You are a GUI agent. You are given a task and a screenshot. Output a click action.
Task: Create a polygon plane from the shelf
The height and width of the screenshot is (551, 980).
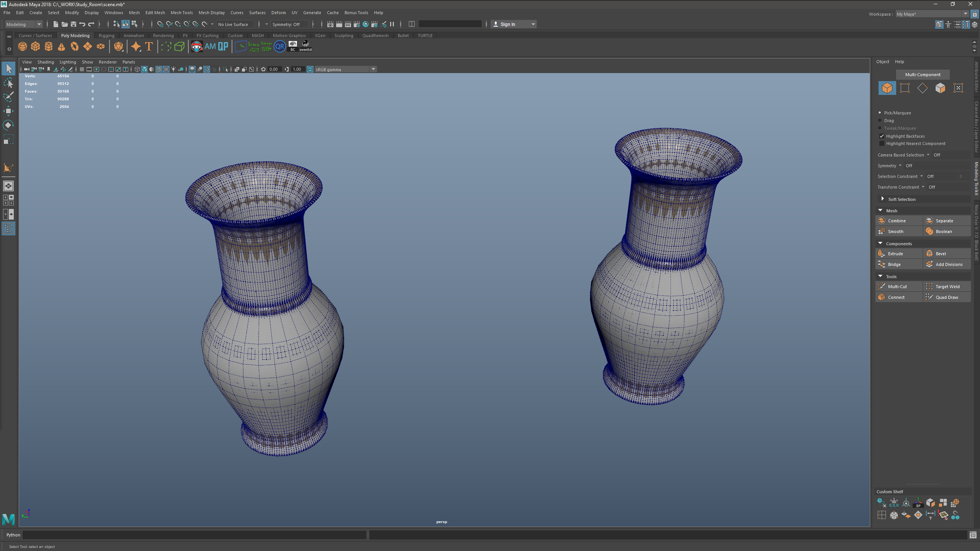(88, 46)
